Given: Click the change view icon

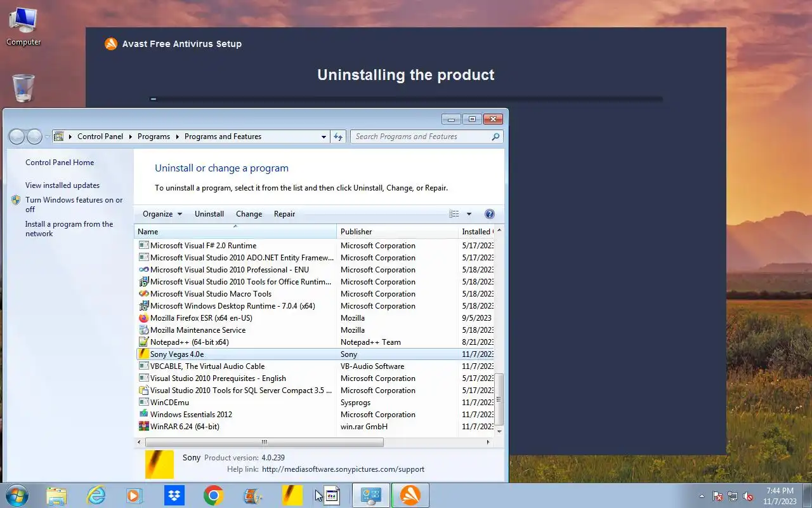Looking at the screenshot, I should point(454,214).
